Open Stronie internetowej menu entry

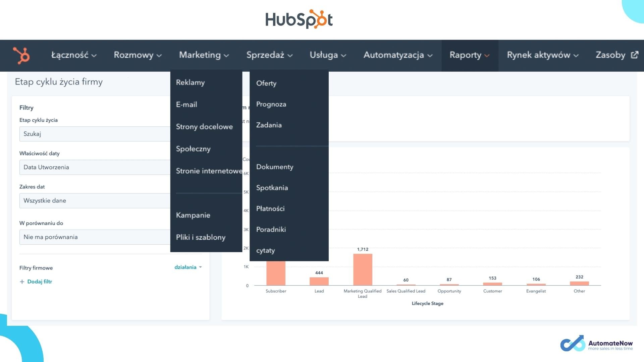tap(209, 171)
